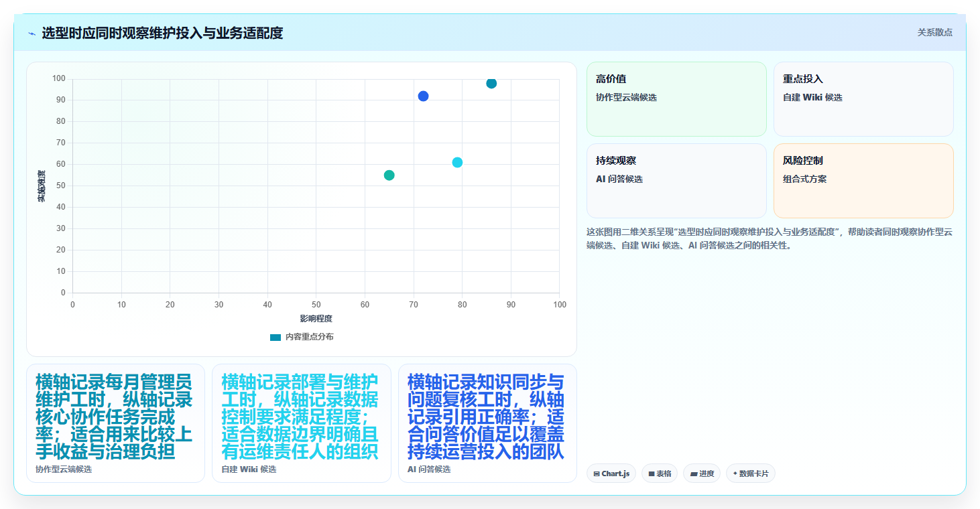The image size is (980, 509).
Task: Click the description paragraph starting 这张图用二维关系
Action: click(x=770, y=238)
